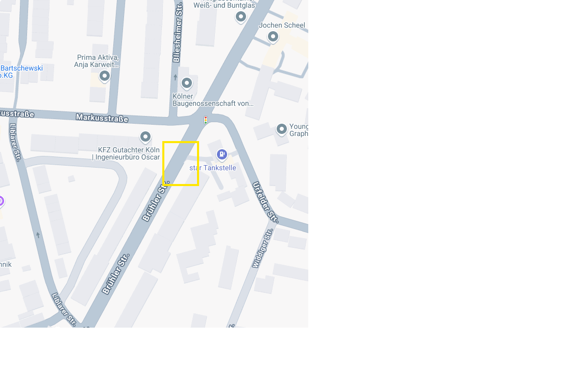This screenshot has width=588, height=368.
Task: Click the one-way arrow on Bliesheimer Str.
Action: pyautogui.click(x=175, y=77)
